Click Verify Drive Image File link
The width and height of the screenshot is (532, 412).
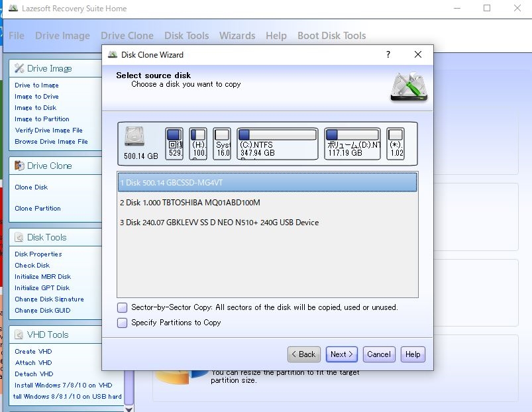(49, 130)
